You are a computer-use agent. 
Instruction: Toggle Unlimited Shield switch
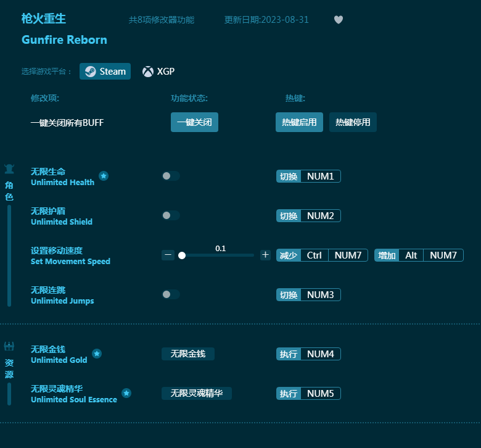(x=171, y=215)
